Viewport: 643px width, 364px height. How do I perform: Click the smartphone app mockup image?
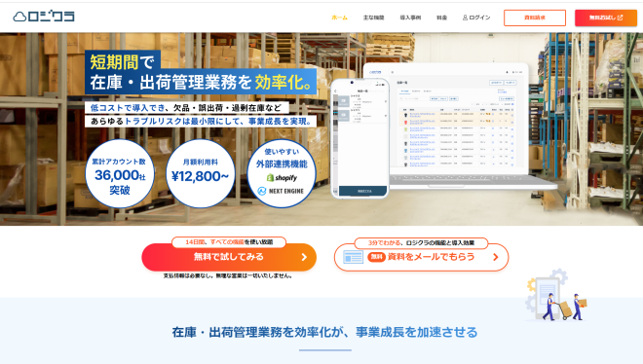(359, 138)
